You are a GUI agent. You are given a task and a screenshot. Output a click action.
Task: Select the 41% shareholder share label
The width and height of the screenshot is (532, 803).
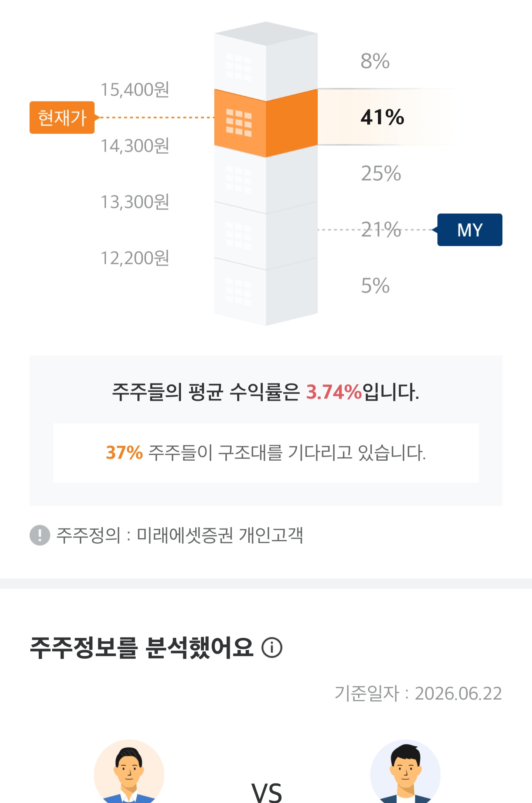tap(382, 117)
